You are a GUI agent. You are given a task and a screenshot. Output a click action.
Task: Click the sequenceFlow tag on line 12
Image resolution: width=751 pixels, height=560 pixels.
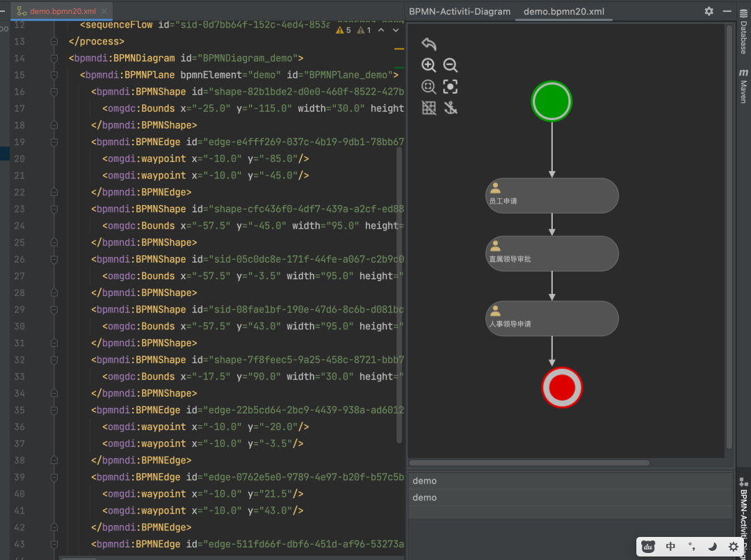116,24
